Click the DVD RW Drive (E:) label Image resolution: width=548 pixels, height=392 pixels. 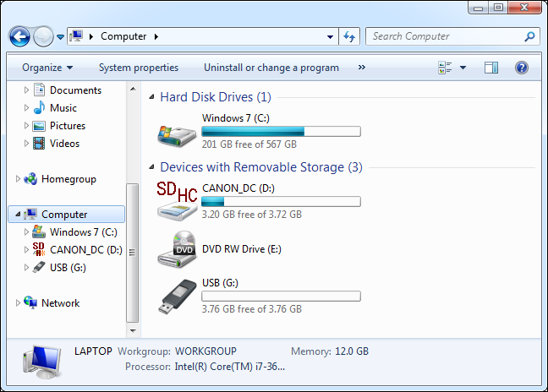click(x=242, y=249)
